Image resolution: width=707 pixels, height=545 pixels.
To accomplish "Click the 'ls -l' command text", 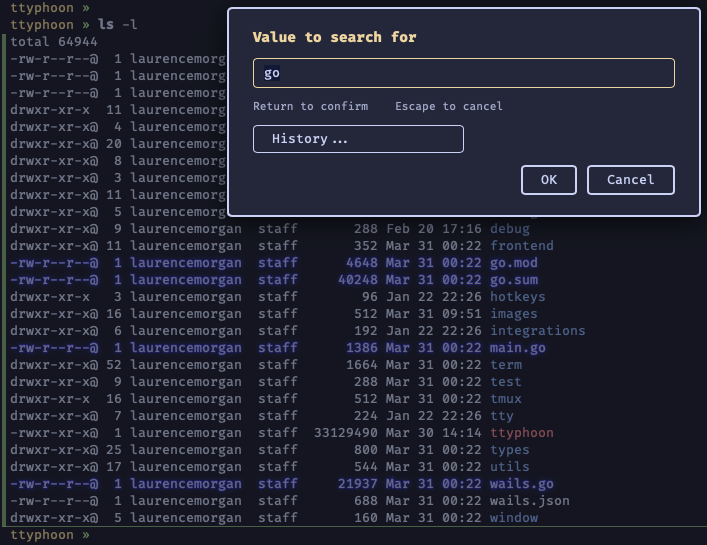I will 117,25.
